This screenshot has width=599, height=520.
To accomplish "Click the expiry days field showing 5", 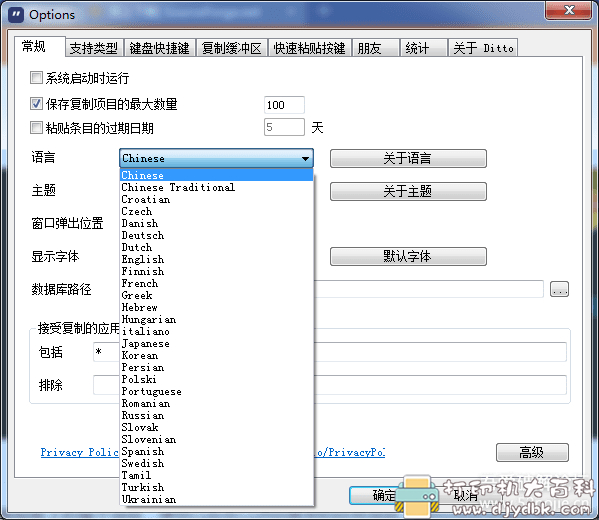I will tap(284, 127).
